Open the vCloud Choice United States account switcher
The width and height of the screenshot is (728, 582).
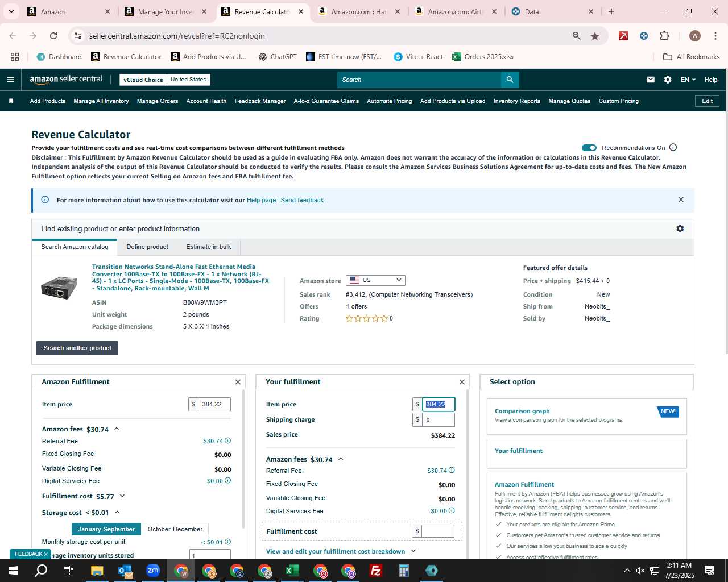tap(165, 80)
